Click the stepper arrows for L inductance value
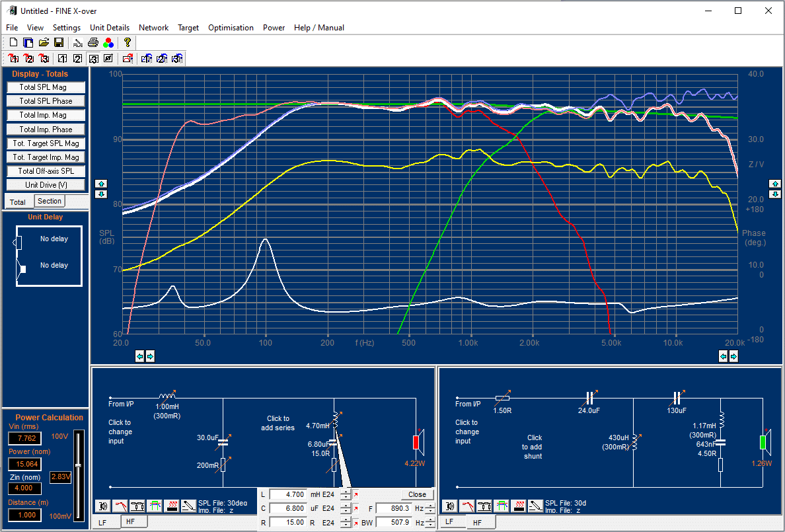Viewport: 785px width, 532px height. click(x=346, y=494)
